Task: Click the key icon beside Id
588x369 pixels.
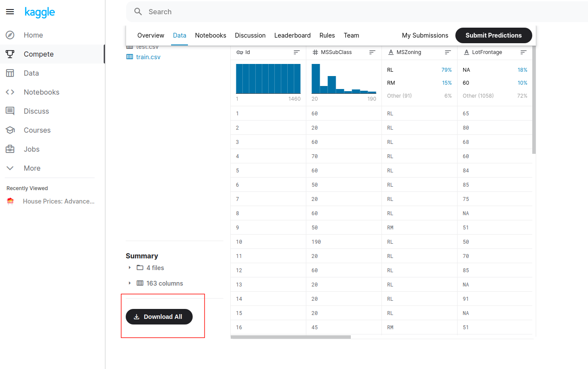Action: pyautogui.click(x=240, y=52)
